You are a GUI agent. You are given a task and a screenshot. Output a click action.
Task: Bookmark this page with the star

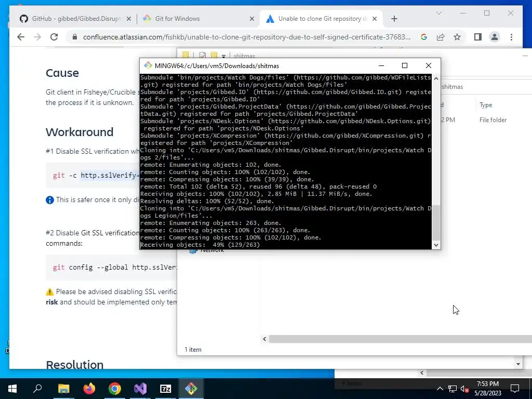coord(457,37)
